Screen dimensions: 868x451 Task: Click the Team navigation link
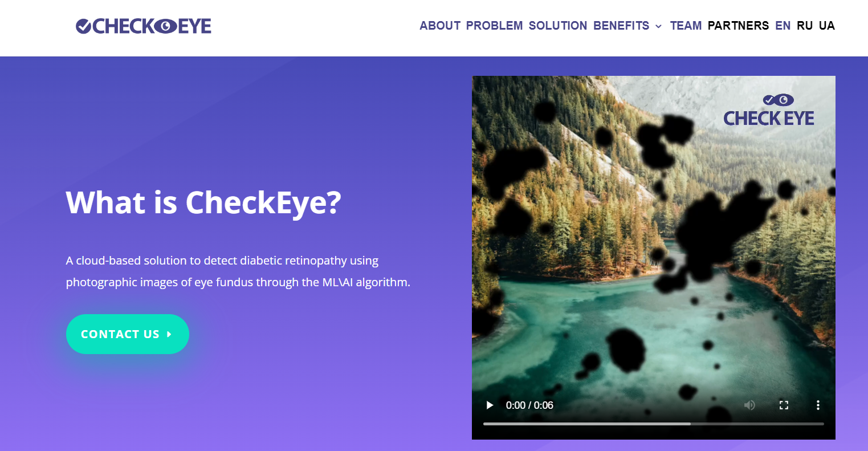pyautogui.click(x=686, y=26)
